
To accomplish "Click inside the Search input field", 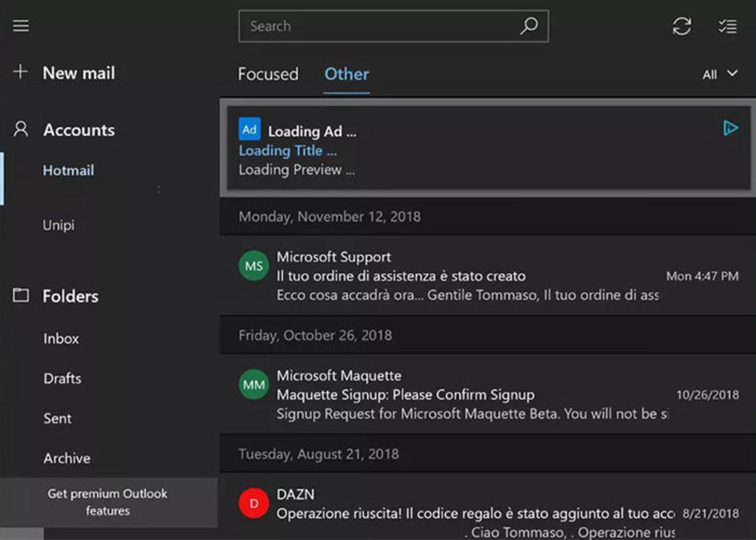I will (x=374, y=26).
